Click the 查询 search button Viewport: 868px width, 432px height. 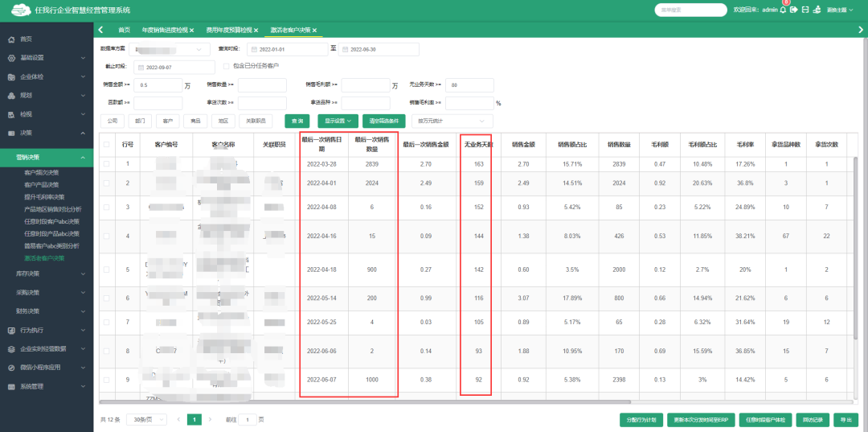(x=298, y=121)
